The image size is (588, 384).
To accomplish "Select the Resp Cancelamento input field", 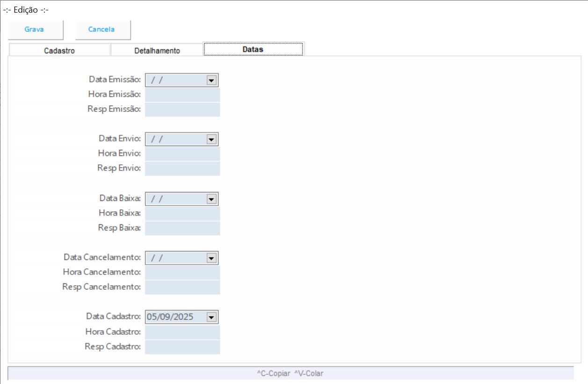I will [x=182, y=287].
